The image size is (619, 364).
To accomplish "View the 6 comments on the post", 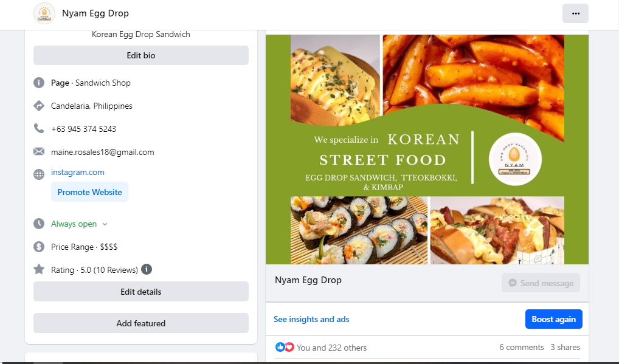I will (x=521, y=347).
